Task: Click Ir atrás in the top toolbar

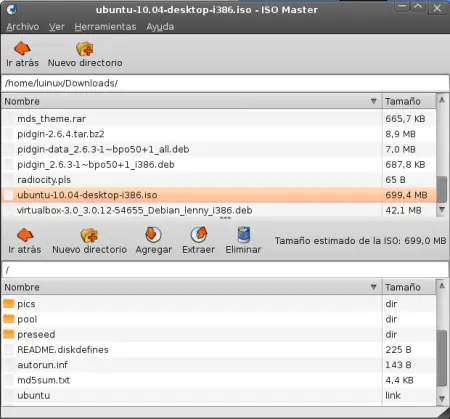Action: point(22,54)
